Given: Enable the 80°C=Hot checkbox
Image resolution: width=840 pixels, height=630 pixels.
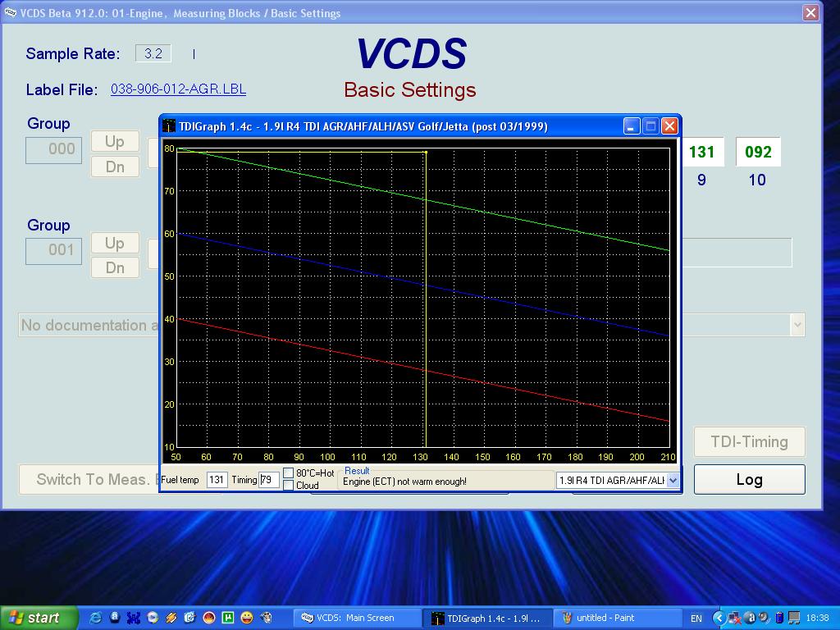Looking at the screenshot, I should click(x=288, y=473).
